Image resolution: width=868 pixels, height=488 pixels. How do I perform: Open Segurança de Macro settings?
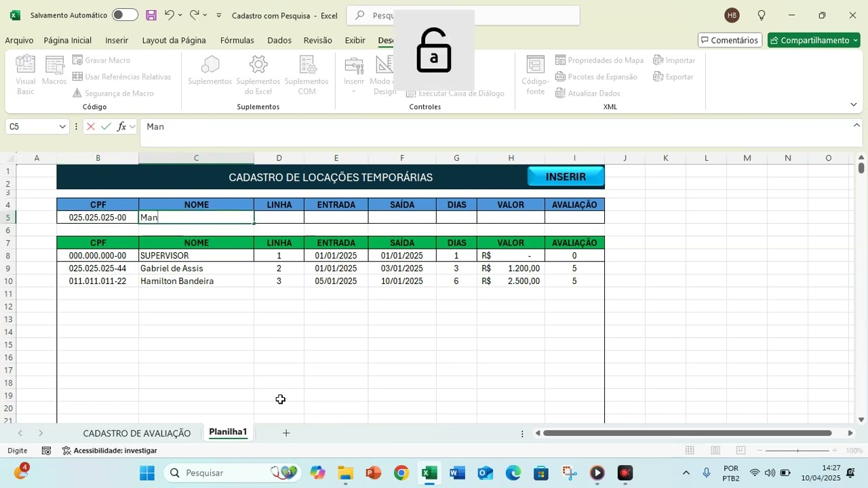pyautogui.click(x=113, y=93)
